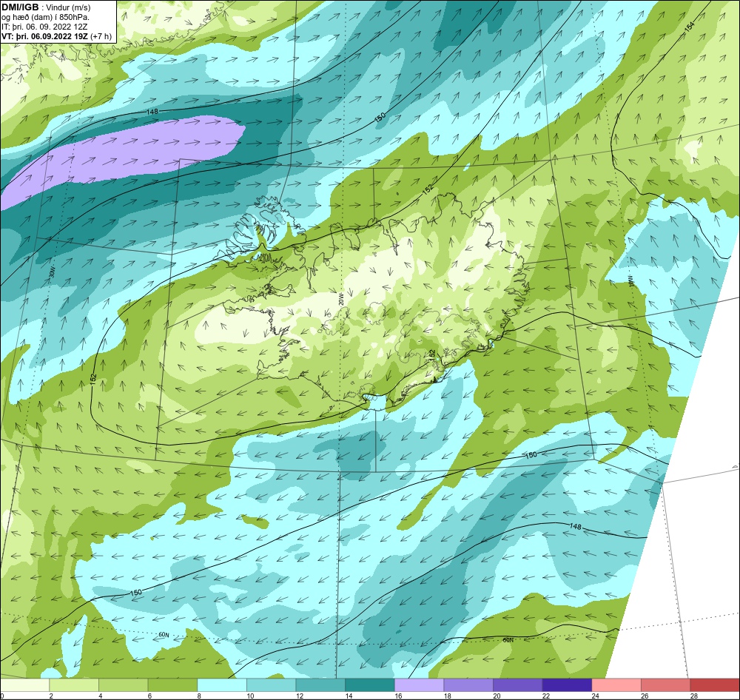Viewport: 740px width, 700px height.
Task: Click the 148 contour label above the purple wind maximum
Action: click(x=152, y=112)
